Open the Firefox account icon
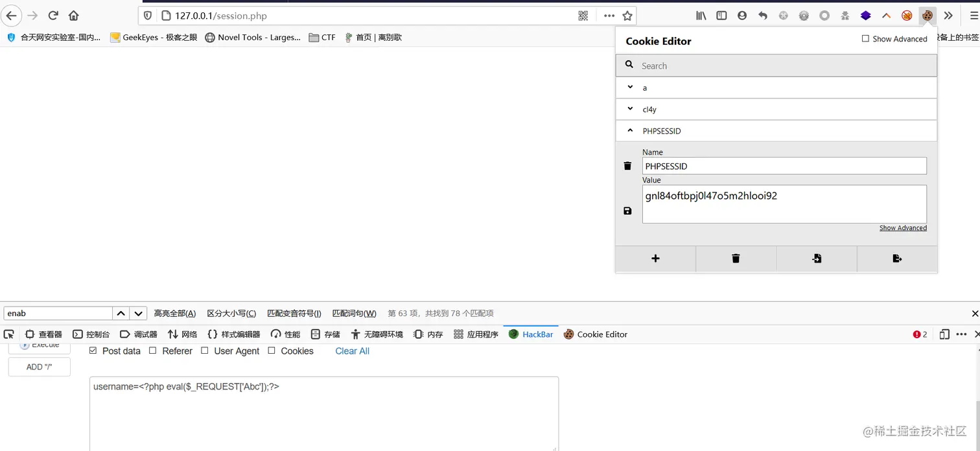 tap(742, 16)
